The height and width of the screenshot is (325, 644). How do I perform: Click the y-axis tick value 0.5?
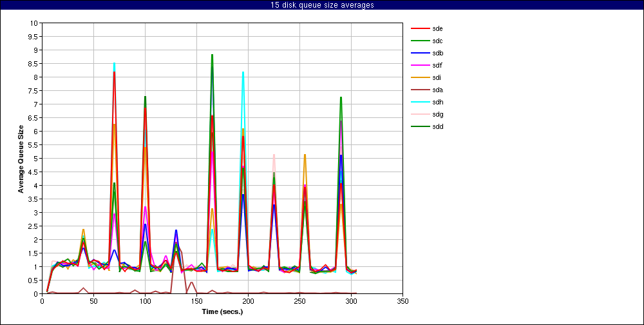coord(33,280)
